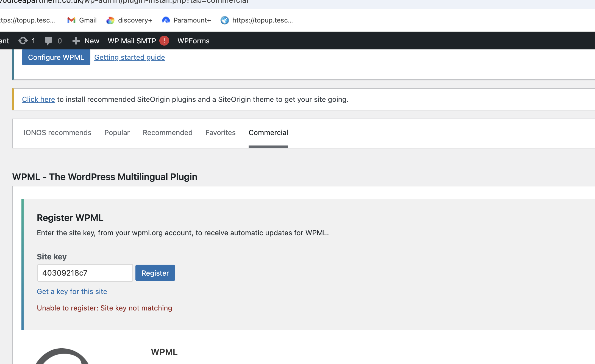The width and height of the screenshot is (595, 364).
Task: Click the plus New item in admin bar
Action: [x=85, y=41]
